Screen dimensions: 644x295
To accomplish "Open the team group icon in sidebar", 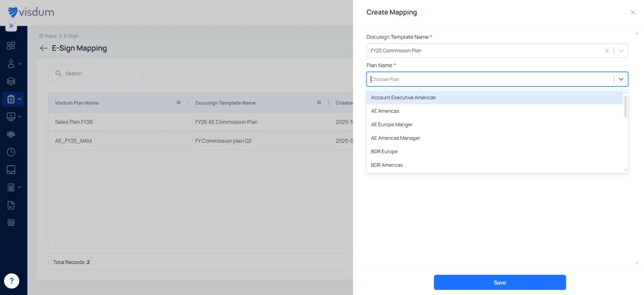I will 11,135.
